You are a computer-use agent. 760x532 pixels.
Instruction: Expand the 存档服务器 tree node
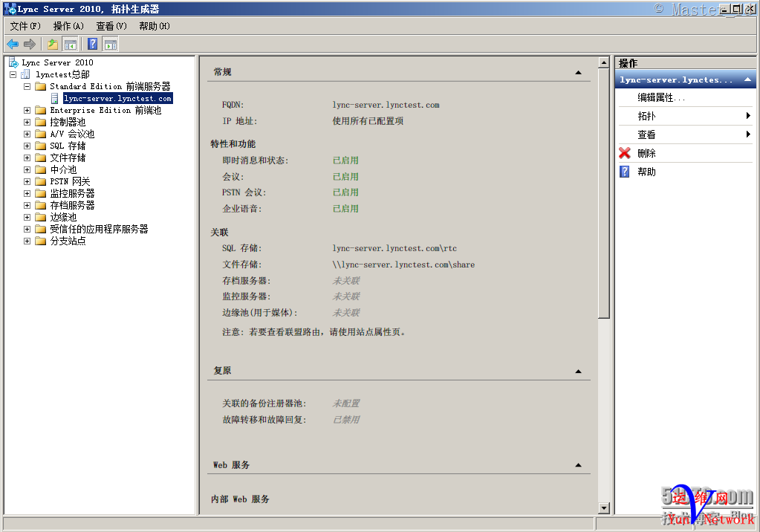tap(27, 205)
